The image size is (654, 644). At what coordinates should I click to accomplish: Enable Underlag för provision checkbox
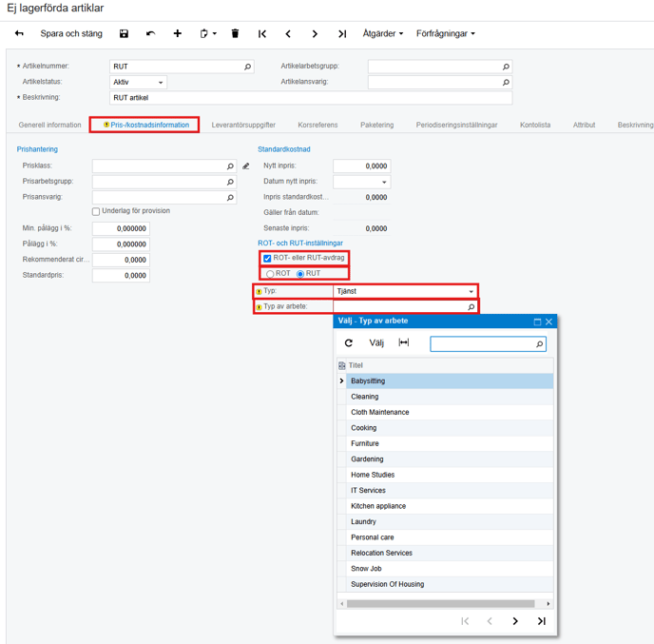(x=96, y=211)
